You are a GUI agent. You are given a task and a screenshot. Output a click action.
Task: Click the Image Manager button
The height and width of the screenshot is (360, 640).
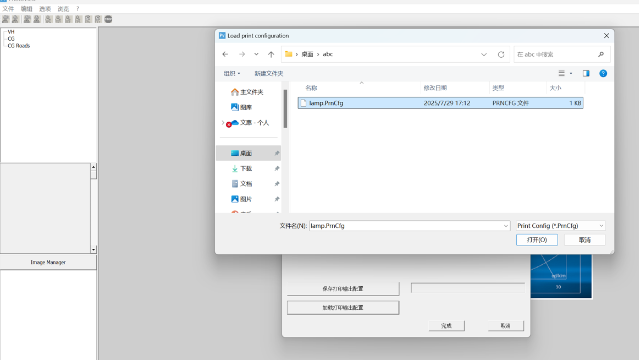pos(48,262)
